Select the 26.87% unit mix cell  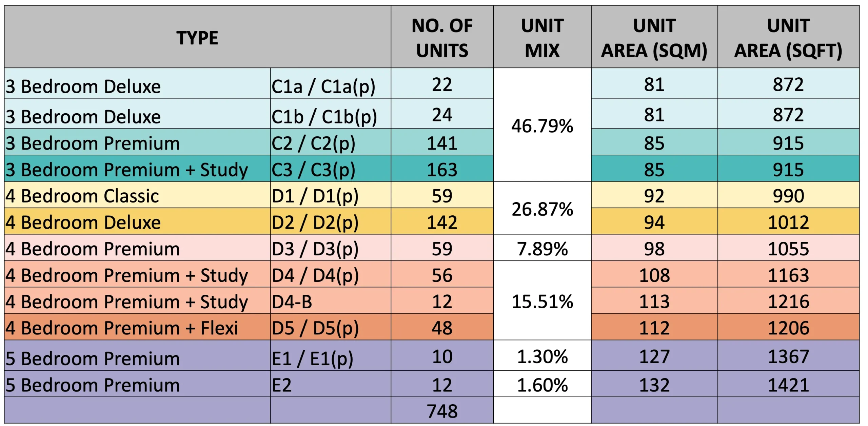click(x=542, y=209)
